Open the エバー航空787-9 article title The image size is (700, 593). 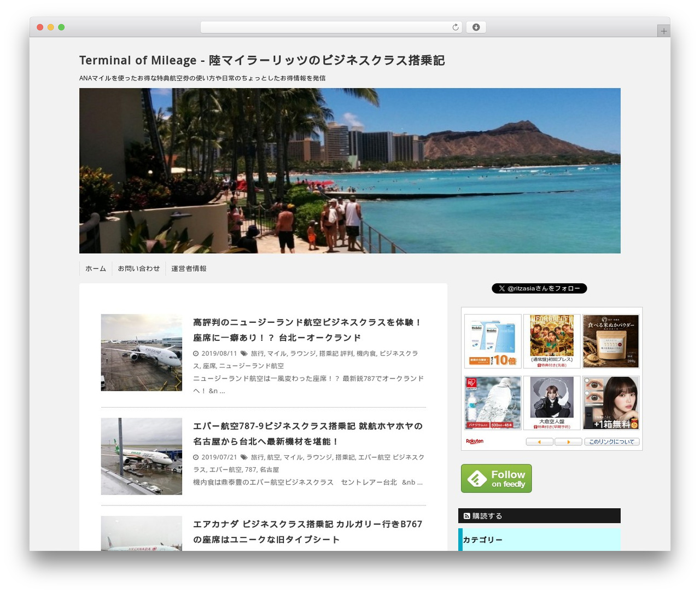(x=308, y=433)
